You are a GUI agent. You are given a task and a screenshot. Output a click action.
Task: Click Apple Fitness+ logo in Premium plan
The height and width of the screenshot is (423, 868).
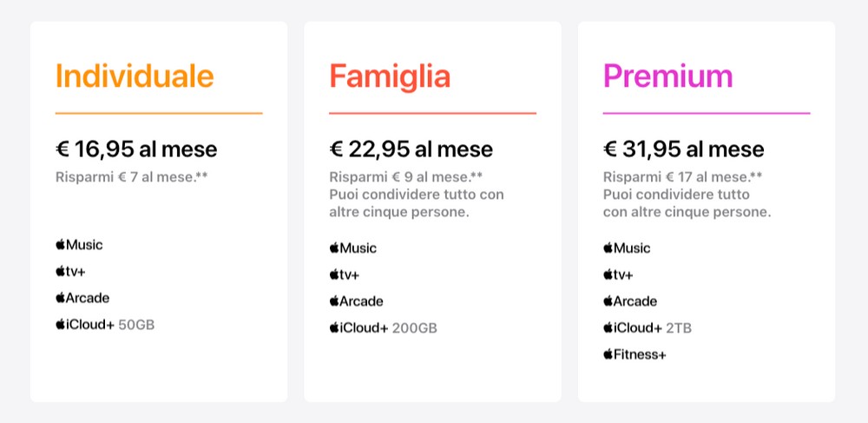635,354
